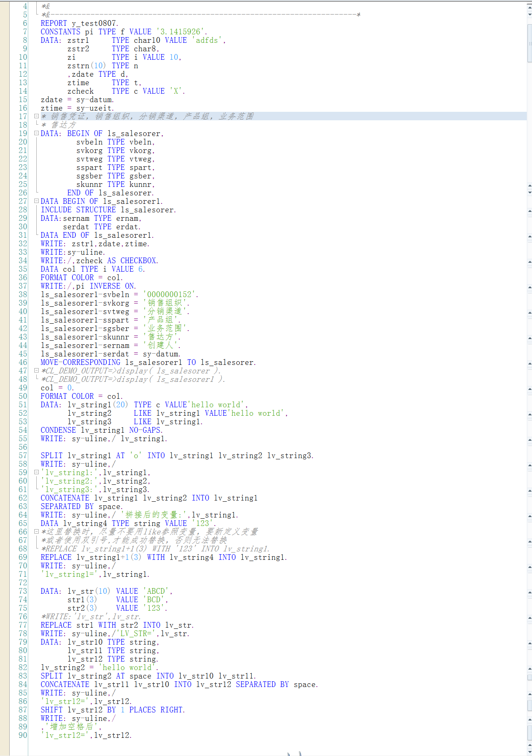The image size is (532, 756).
Task: Click 'skunnr TYPE kunnr,' field line
Action: click(115, 184)
